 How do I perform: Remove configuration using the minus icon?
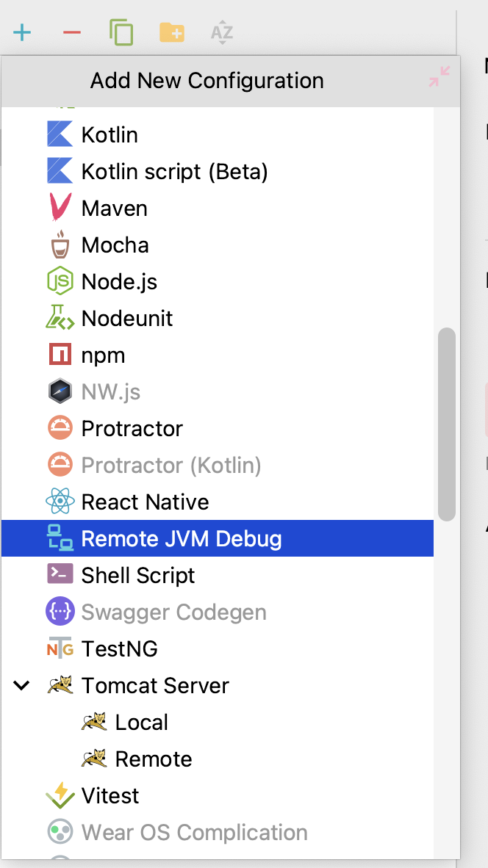(71, 32)
